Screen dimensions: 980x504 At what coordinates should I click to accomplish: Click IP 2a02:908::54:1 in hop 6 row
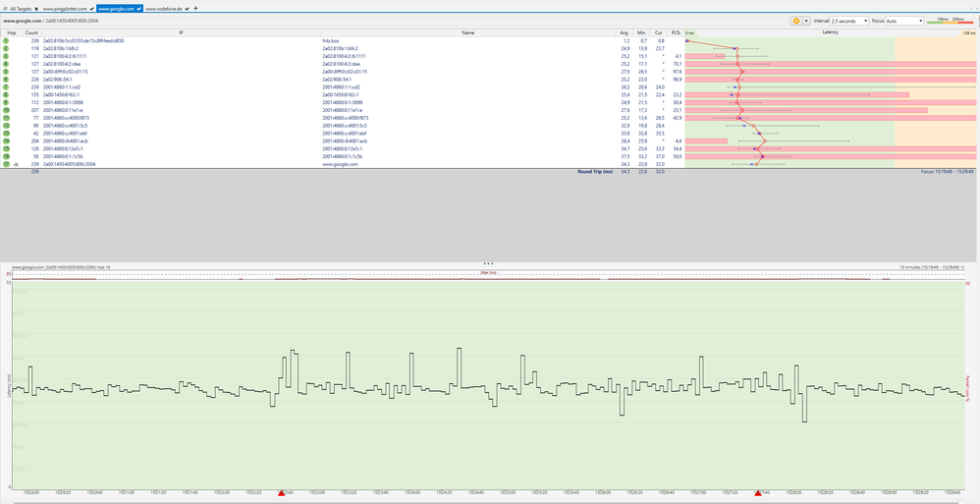58,80
